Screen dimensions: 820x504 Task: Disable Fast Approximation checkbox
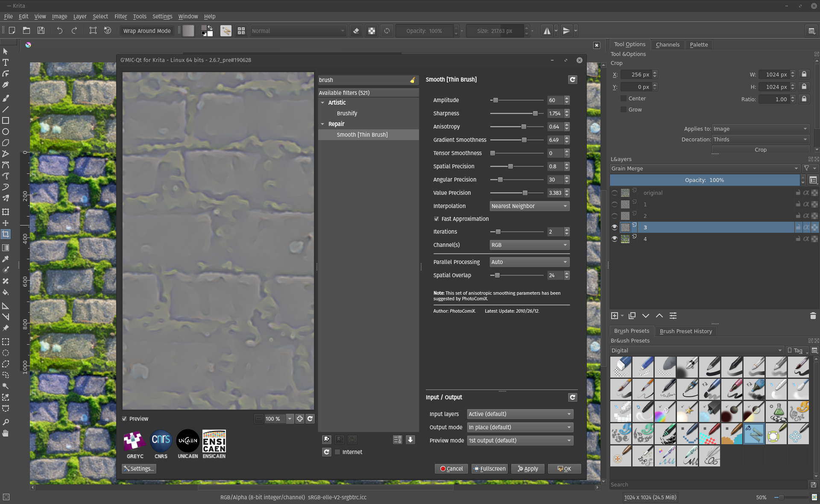436,219
